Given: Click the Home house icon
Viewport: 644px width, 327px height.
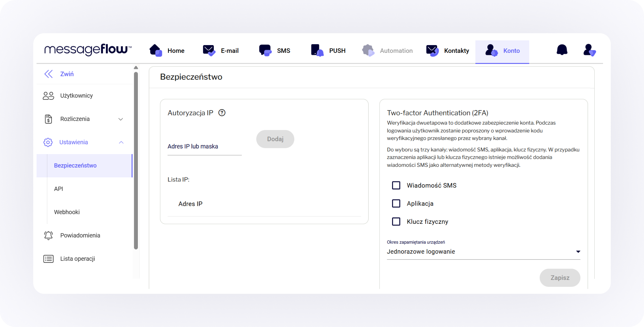Looking at the screenshot, I should [156, 50].
